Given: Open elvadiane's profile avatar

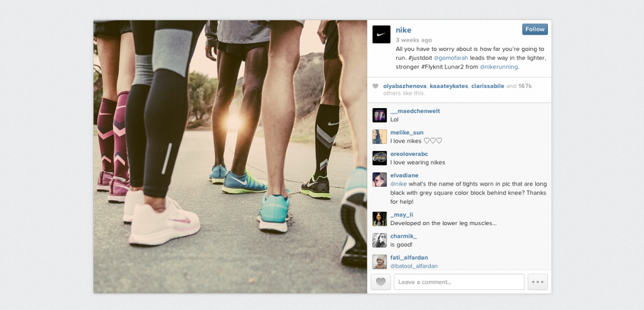Looking at the screenshot, I should coord(379,179).
